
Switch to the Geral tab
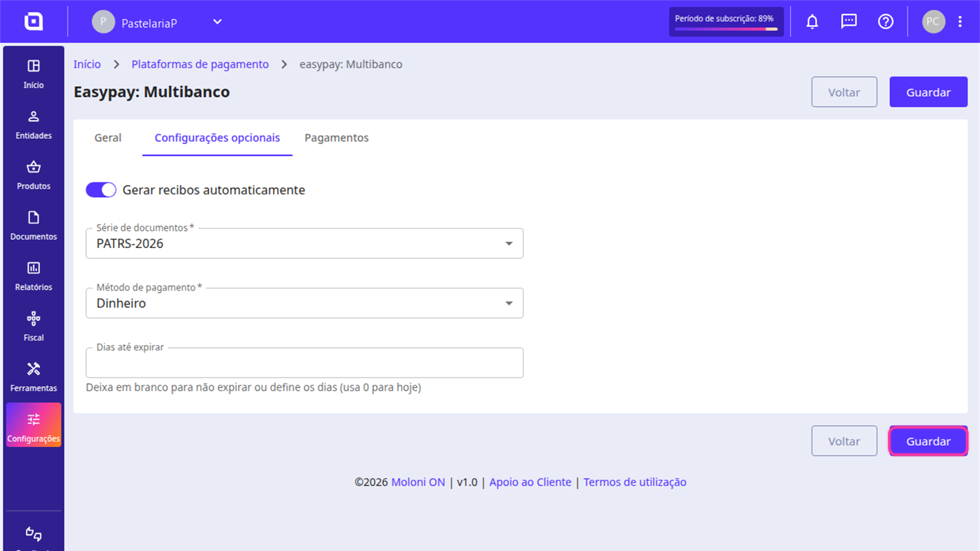click(108, 138)
